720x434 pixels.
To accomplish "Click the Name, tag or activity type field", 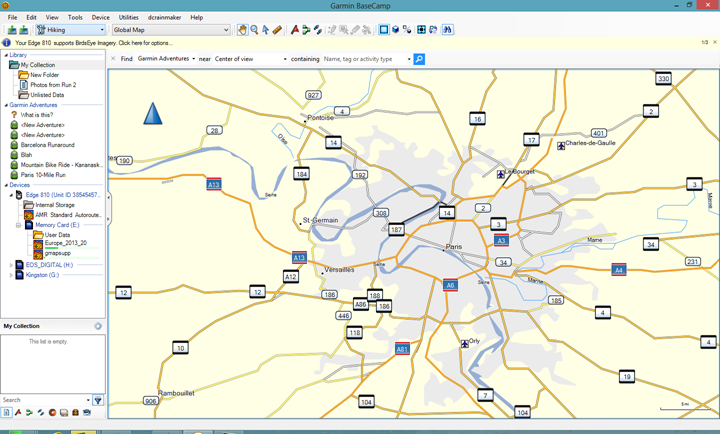I will pyautogui.click(x=363, y=59).
